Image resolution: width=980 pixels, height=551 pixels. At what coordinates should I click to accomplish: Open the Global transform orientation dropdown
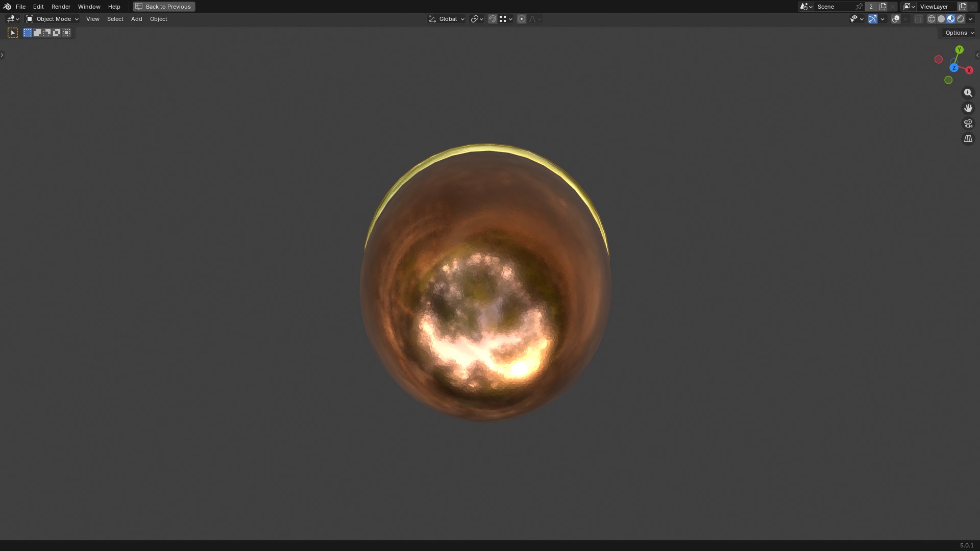(446, 19)
